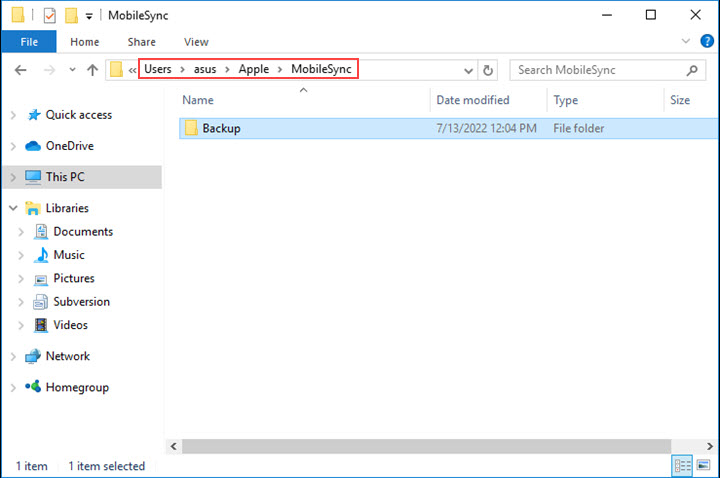
Task: Click the horizontal scrollbar left arrow
Action: pos(174,446)
